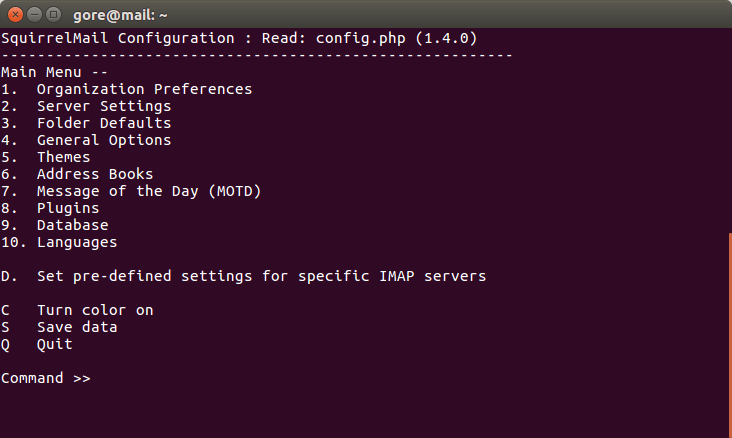The image size is (732, 438).
Task: Click Message of the Day (MOTD)
Action: pos(148,191)
